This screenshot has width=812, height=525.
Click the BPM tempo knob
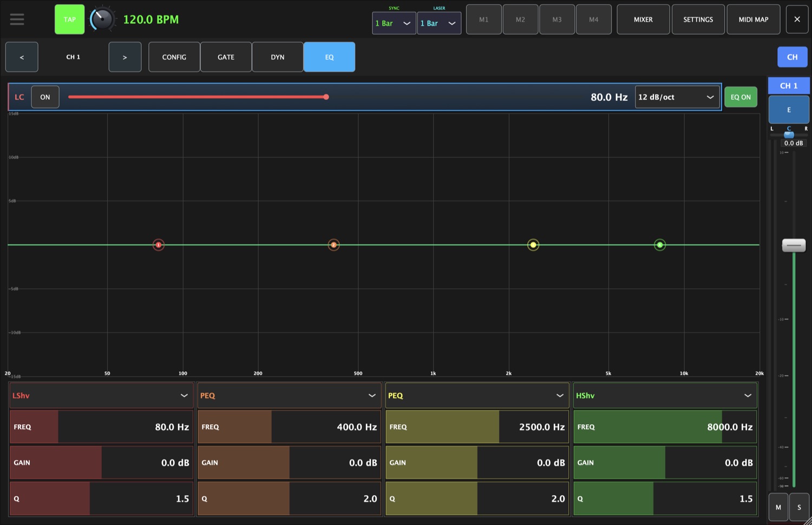pyautogui.click(x=101, y=20)
